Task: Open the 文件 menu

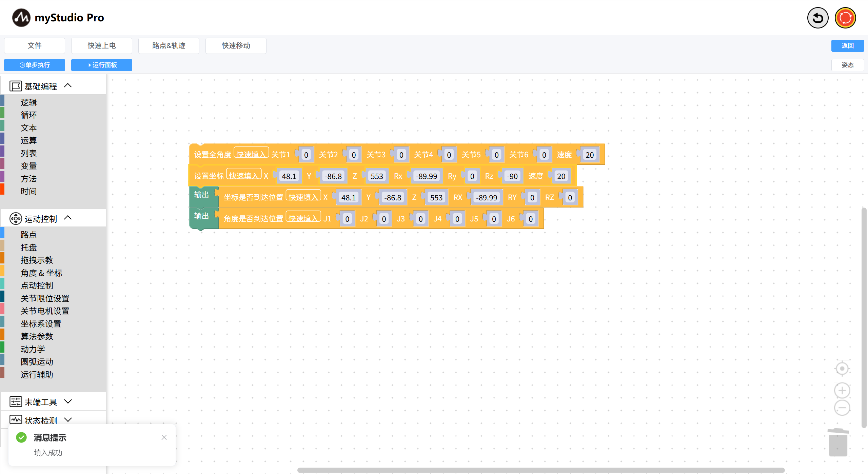Action: pyautogui.click(x=34, y=46)
